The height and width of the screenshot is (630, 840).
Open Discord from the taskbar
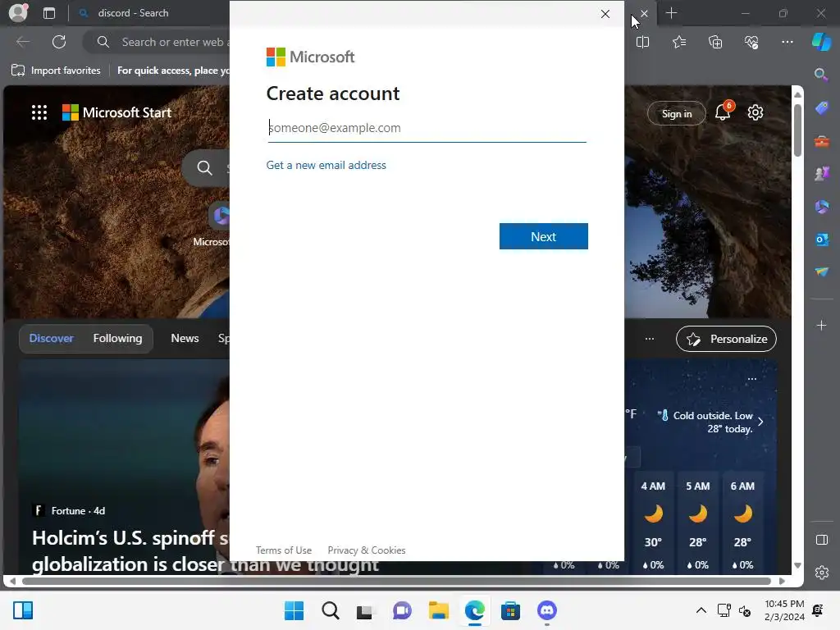(546, 610)
